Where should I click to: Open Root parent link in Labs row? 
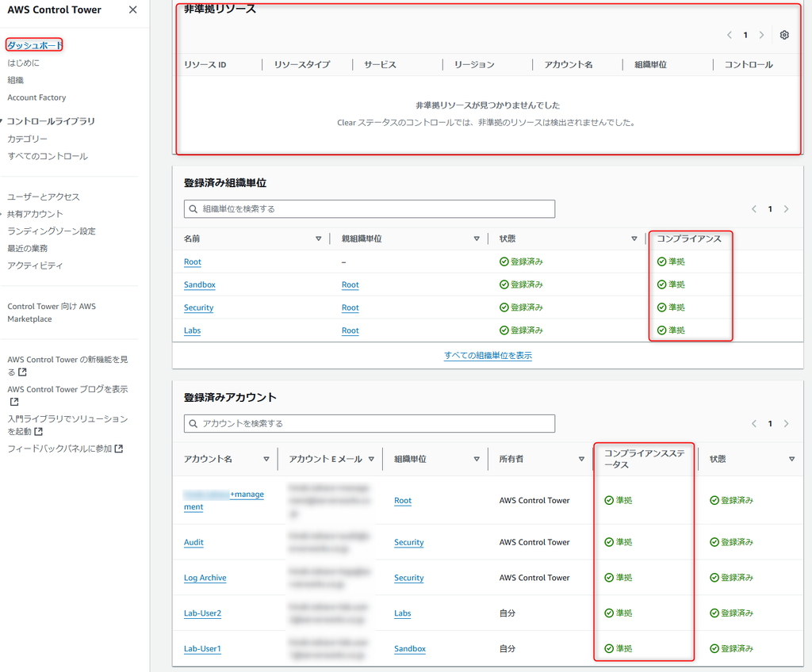pos(350,330)
